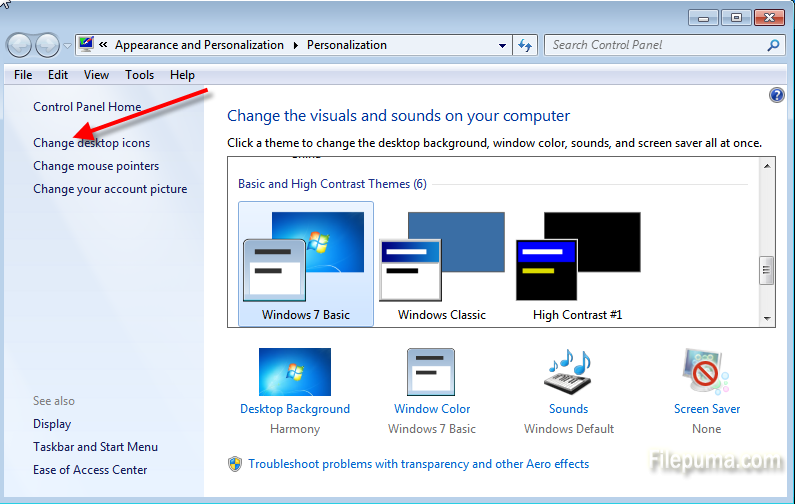
Task: Open the recent pages dropdown arrow
Action: (67, 45)
